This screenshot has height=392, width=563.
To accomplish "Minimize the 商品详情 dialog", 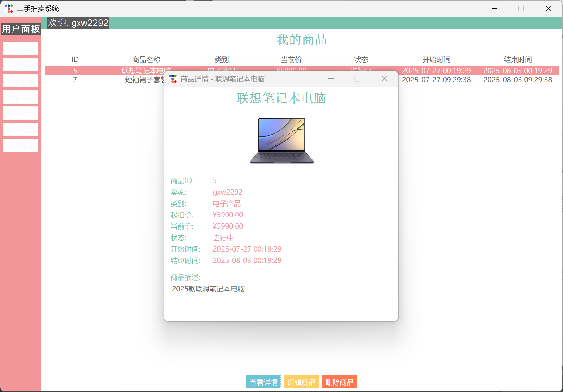I will [331, 79].
